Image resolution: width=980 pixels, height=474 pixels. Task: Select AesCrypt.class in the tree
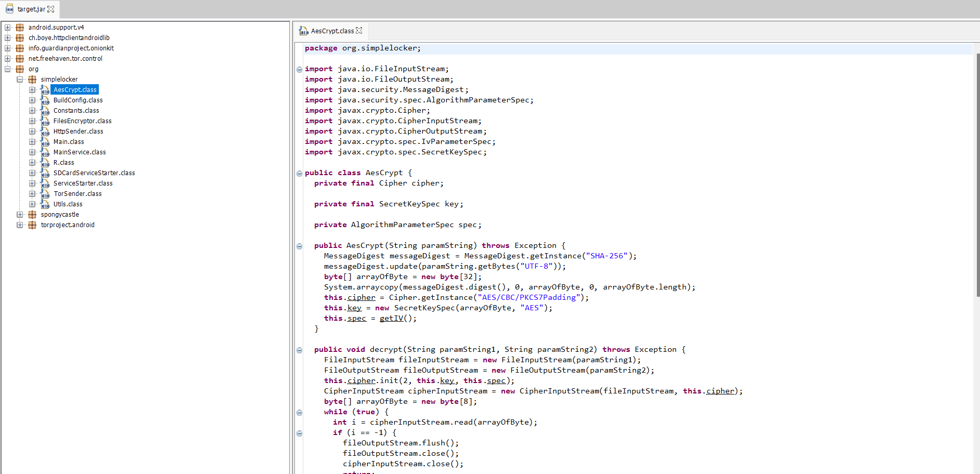click(75, 90)
